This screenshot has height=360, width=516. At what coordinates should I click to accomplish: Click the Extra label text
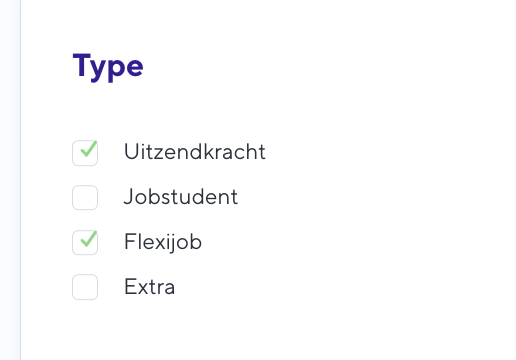tap(149, 287)
